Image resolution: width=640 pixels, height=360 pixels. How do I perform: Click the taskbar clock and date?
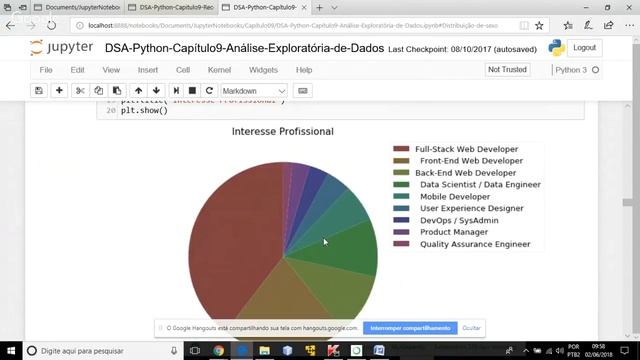(598, 351)
